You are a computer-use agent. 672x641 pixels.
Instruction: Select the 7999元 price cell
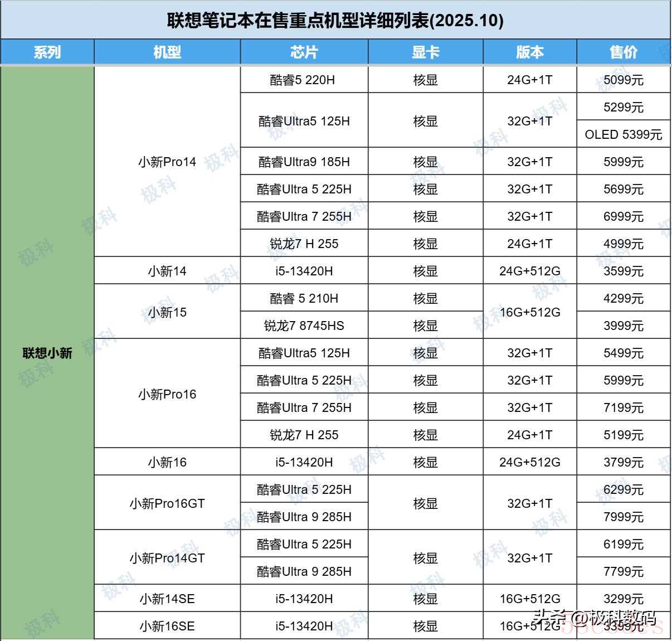pos(623,517)
